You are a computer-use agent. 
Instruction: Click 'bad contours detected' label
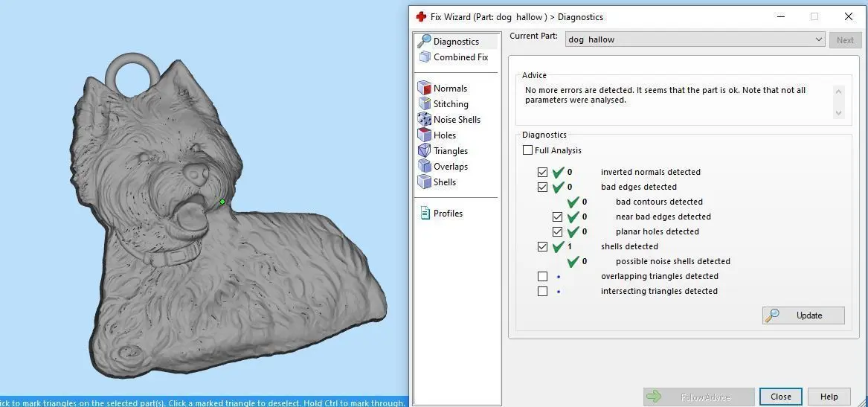click(659, 202)
